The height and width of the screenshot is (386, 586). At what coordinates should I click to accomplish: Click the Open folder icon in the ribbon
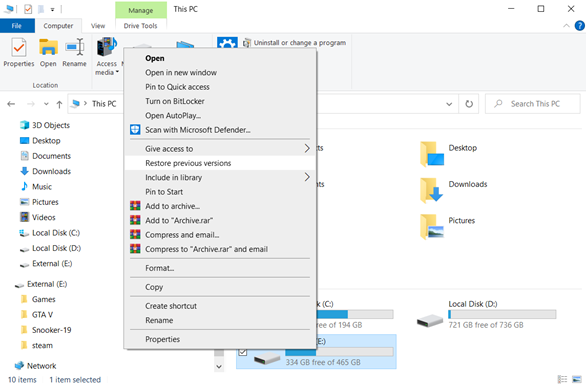click(x=48, y=48)
